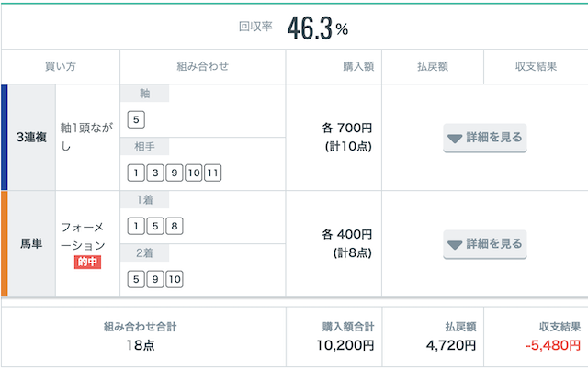Expand 詳細を見る for the 3連複 row
This screenshot has width=588, height=369.
click(x=484, y=138)
